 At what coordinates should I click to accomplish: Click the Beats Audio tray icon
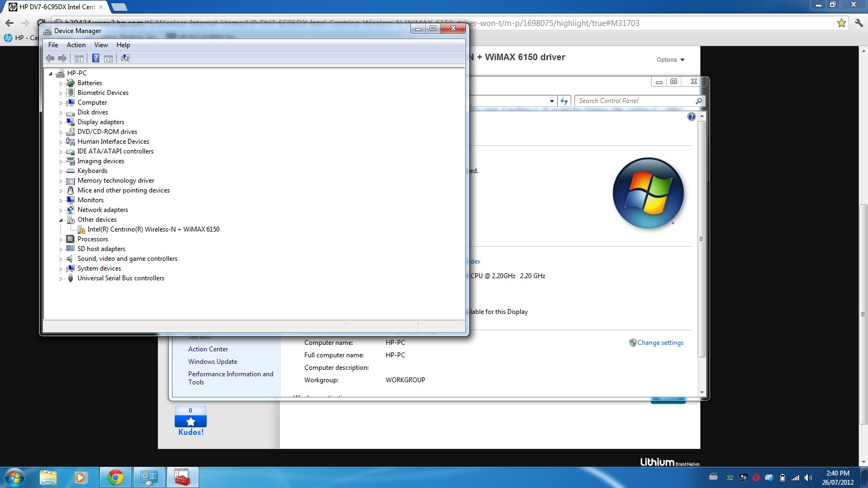[x=756, y=478]
